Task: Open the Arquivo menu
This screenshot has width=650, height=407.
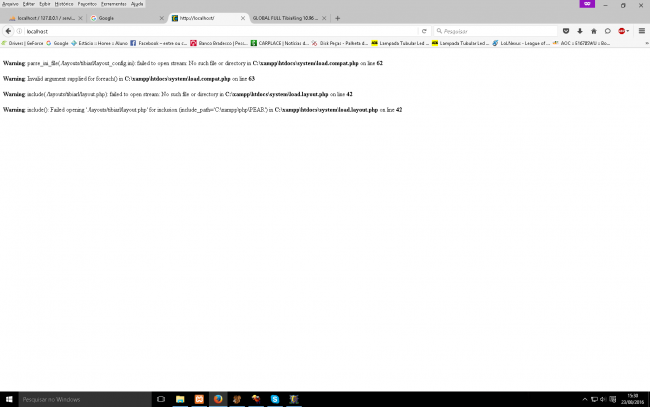Action: click(9, 4)
